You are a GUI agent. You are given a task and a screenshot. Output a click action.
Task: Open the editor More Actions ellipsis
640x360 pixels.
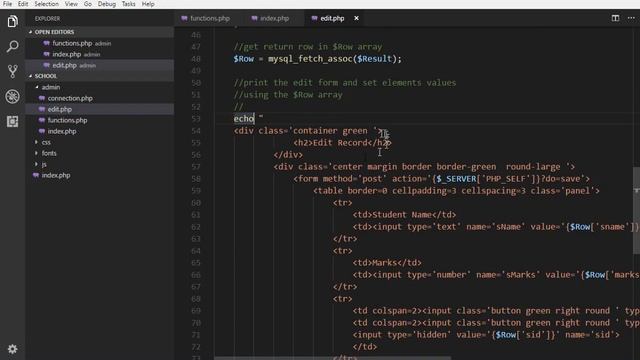coord(631,18)
